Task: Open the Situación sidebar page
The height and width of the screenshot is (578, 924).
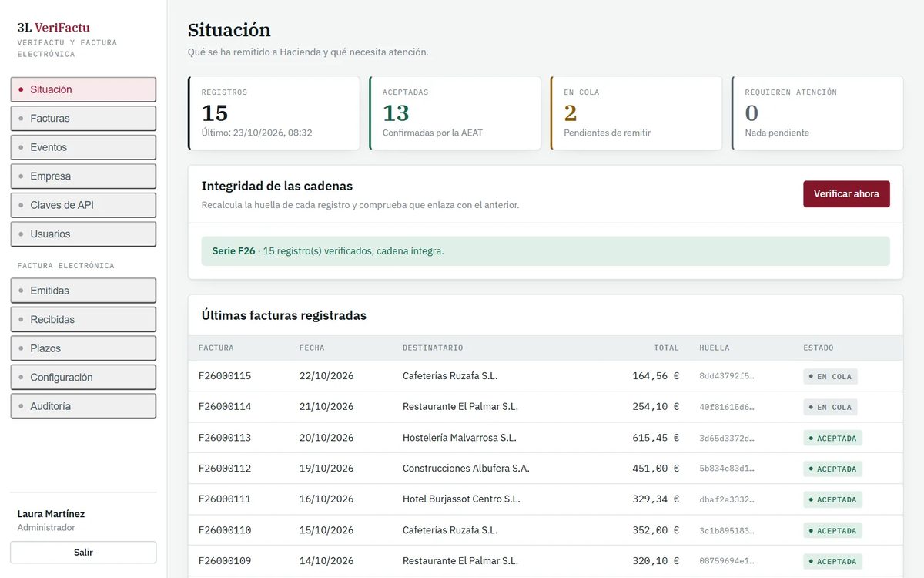Action: point(83,89)
